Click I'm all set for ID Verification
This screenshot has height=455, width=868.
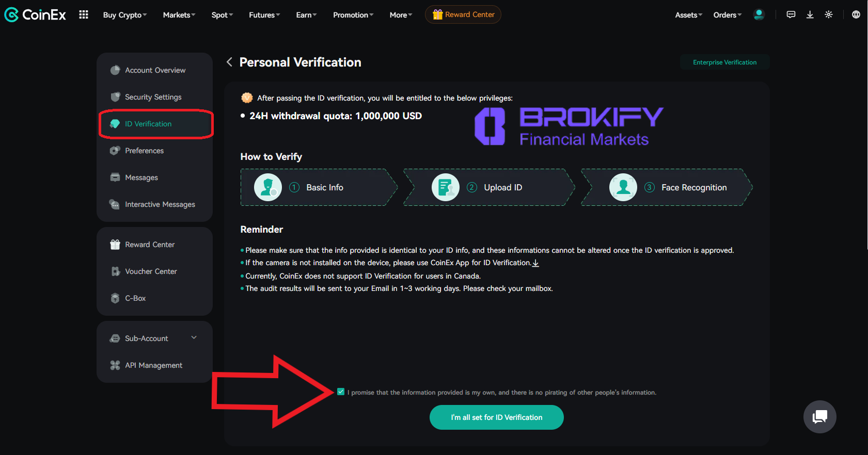[496, 417]
